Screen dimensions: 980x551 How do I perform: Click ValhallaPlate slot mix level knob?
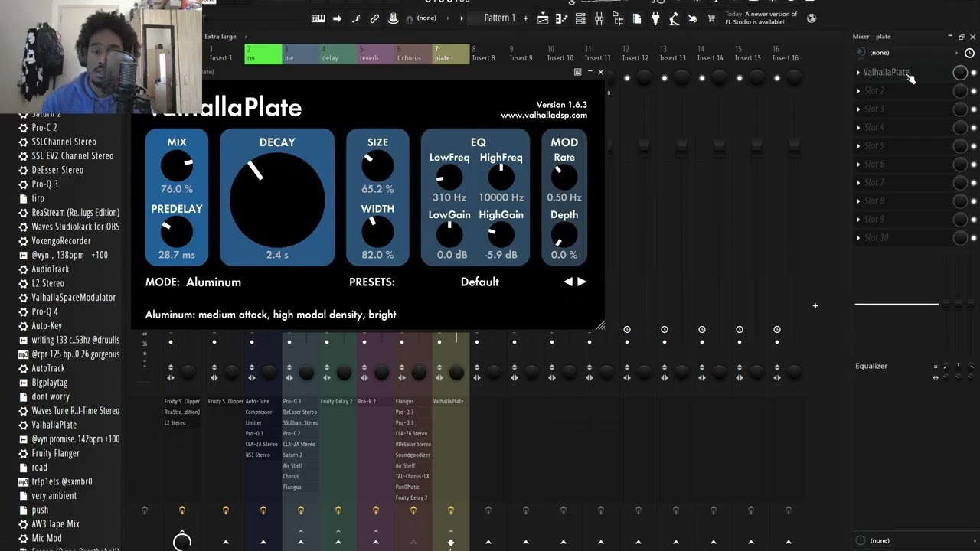[x=960, y=73]
